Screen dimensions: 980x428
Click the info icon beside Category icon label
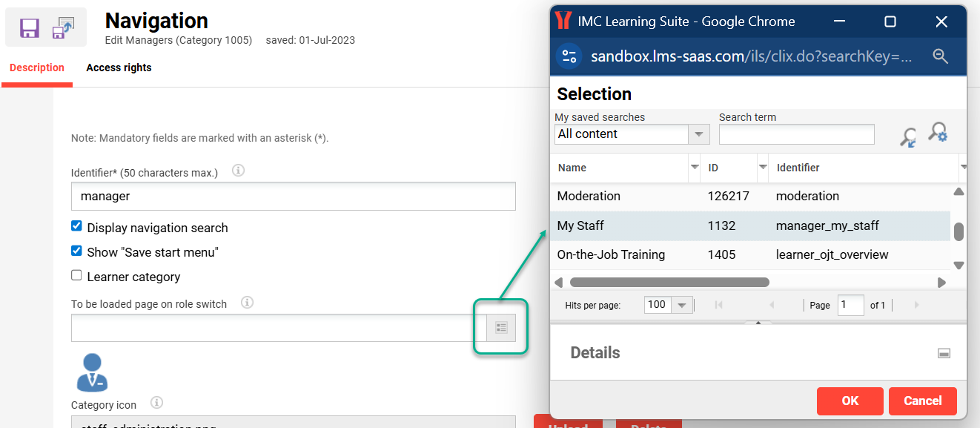pyautogui.click(x=156, y=403)
